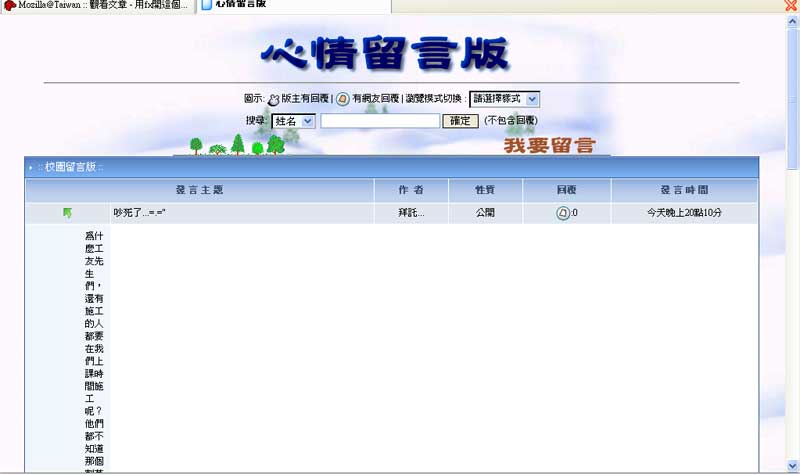800x474 pixels.
Task: Click the 公開 status cell
Action: pyautogui.click(x=485, y=213)
